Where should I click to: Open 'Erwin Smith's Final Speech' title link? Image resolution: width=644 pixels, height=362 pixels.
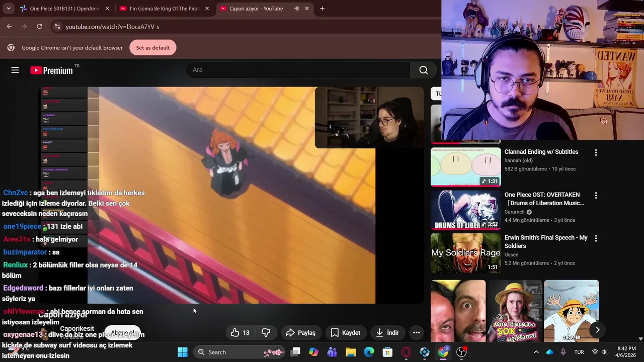click(546, 241)
